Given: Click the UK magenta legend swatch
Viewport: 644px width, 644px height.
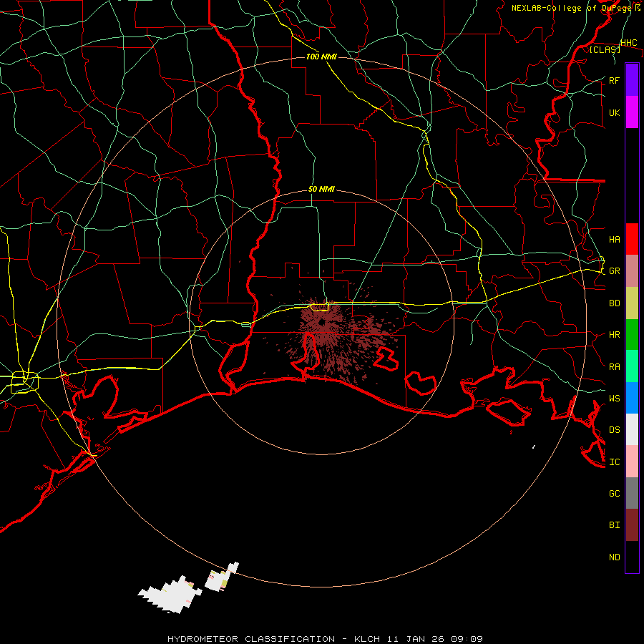Looking at the screenshot, I should pyautogui.click(x=632, y=112).
